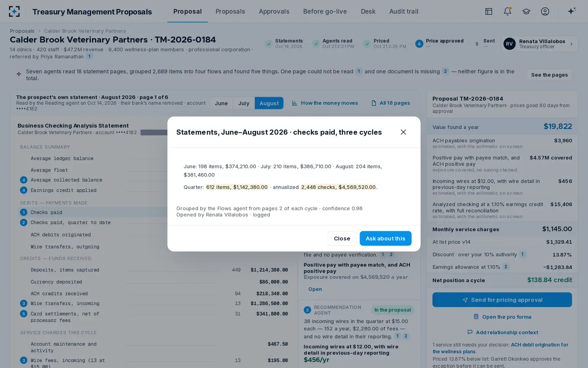This screenshot has width=588, height=368.
Task: Select the July statement cycle
Action: pos(244,103)
